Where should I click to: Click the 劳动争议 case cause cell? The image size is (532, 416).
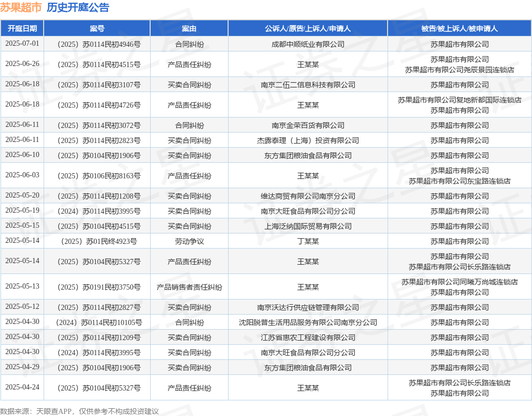189,241
